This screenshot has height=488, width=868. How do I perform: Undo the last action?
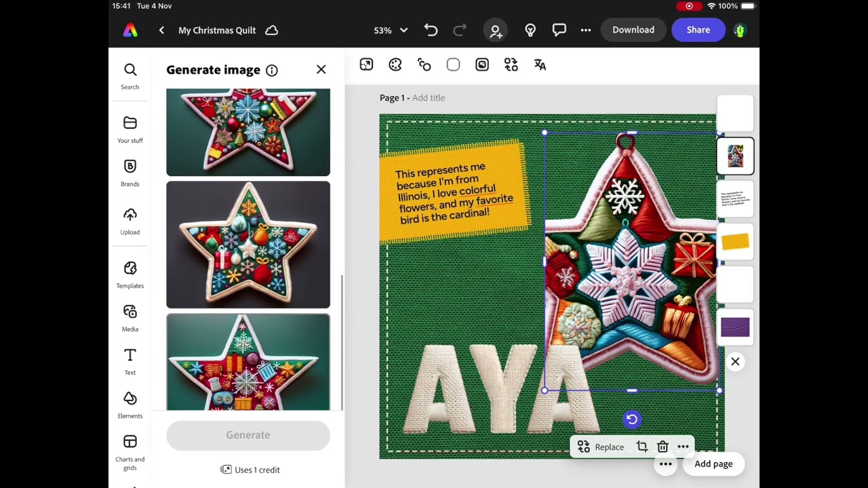431,30
